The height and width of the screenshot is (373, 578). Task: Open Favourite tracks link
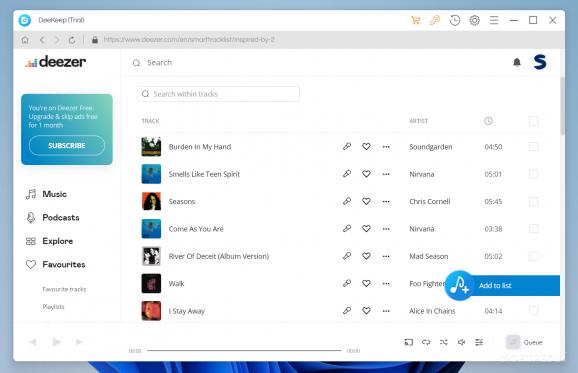pos(65,289)
